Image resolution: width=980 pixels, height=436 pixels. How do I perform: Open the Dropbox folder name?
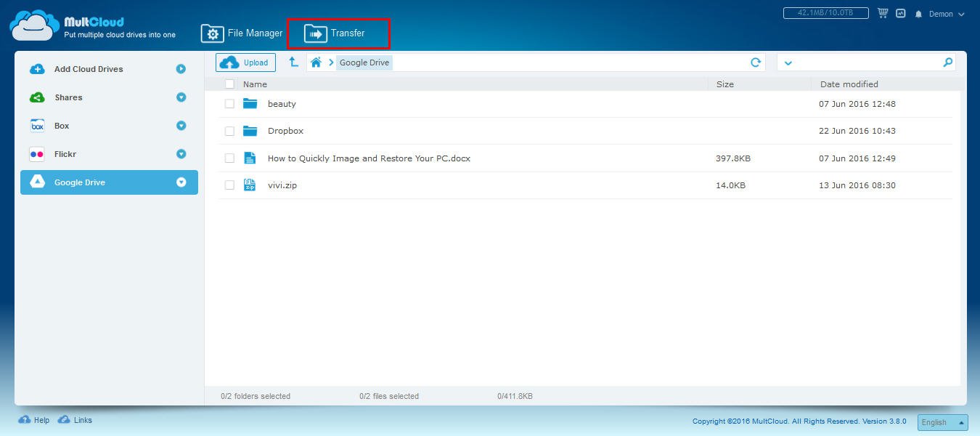click(x=285, y=131)
